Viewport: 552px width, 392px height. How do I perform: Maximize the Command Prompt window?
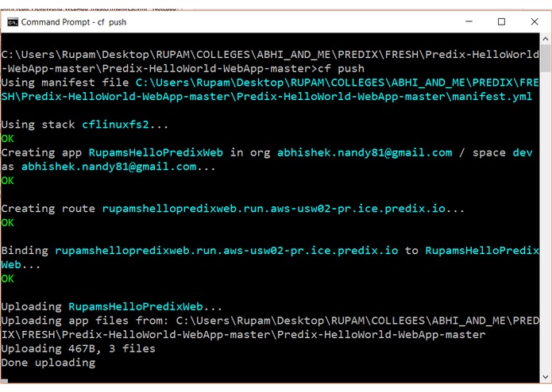click(502, 21)
